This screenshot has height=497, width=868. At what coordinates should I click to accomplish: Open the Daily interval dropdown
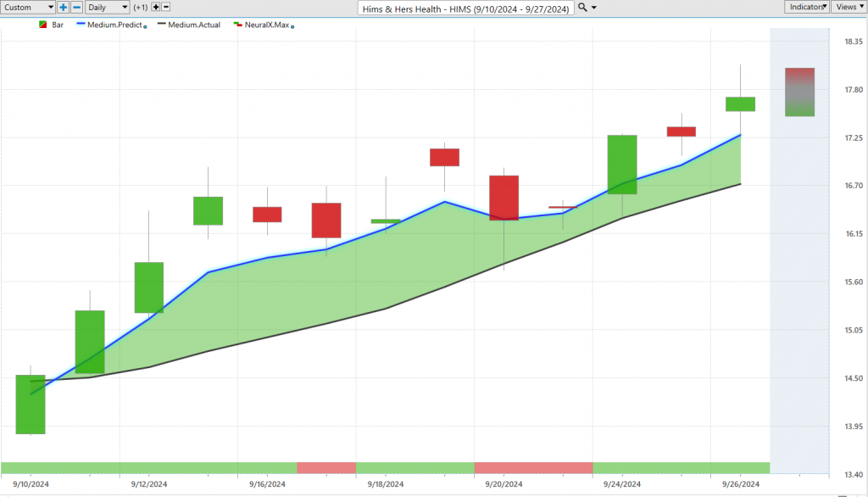coord(108,7)
